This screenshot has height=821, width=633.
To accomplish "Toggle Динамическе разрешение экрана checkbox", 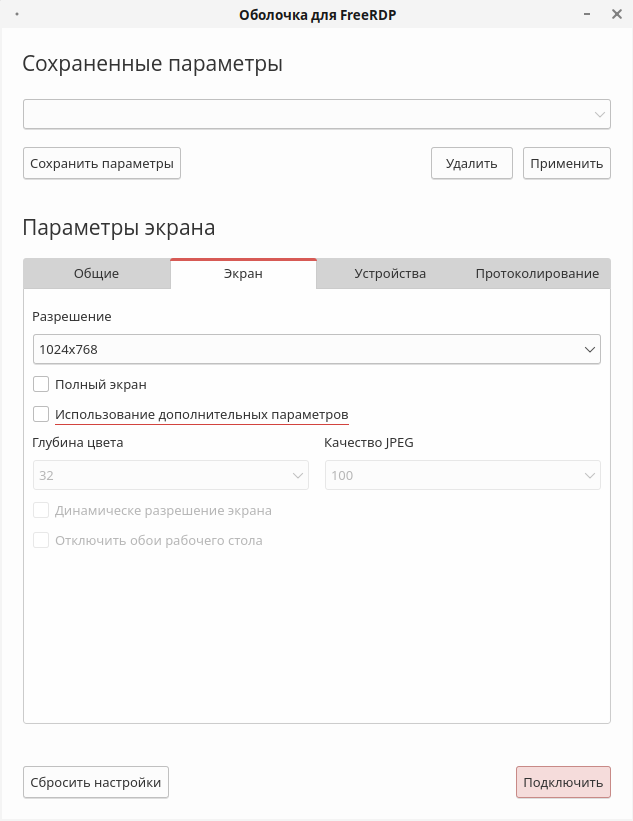I will point(41,511).
